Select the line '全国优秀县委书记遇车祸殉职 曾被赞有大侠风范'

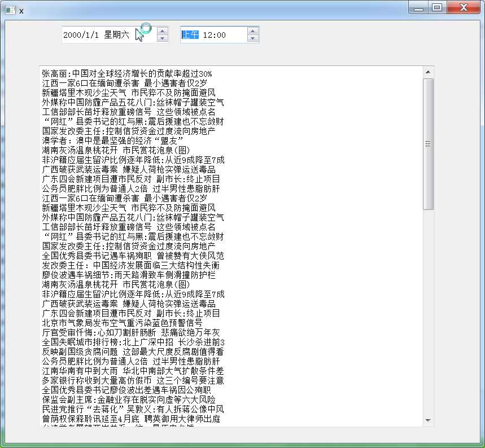(133, 256)
